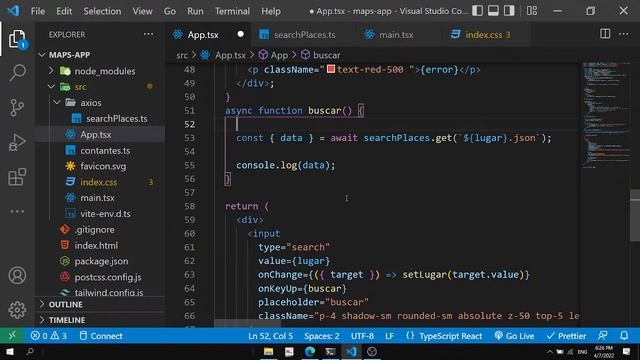
Task: Click the Explorer panel more actions ellipsis
Action: click(149, 34)
